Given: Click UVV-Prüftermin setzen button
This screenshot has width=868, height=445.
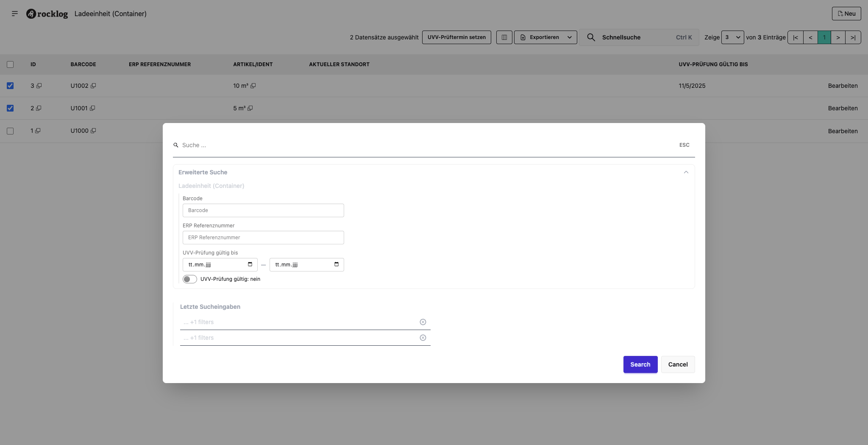Looking at the screenshot, I should pos(456,37).
